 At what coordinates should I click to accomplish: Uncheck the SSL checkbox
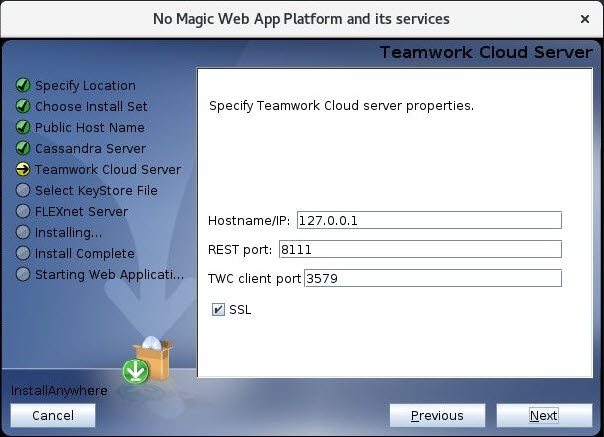(218, 309)
